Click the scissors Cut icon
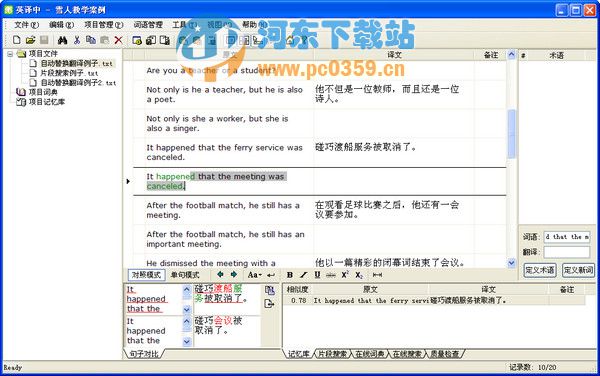 pos(77,40)
